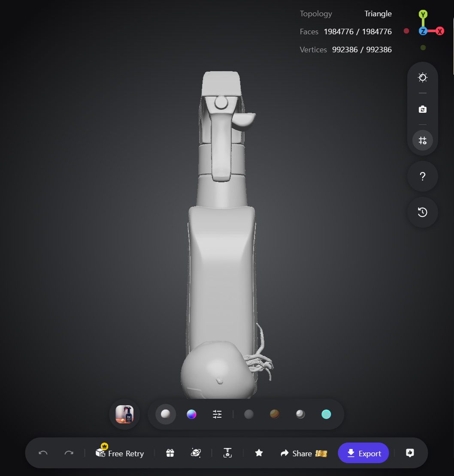This screenshot has width=454, height=476.
Task: Click the Vertices count "992386 / 992386"
Action: 362,49
